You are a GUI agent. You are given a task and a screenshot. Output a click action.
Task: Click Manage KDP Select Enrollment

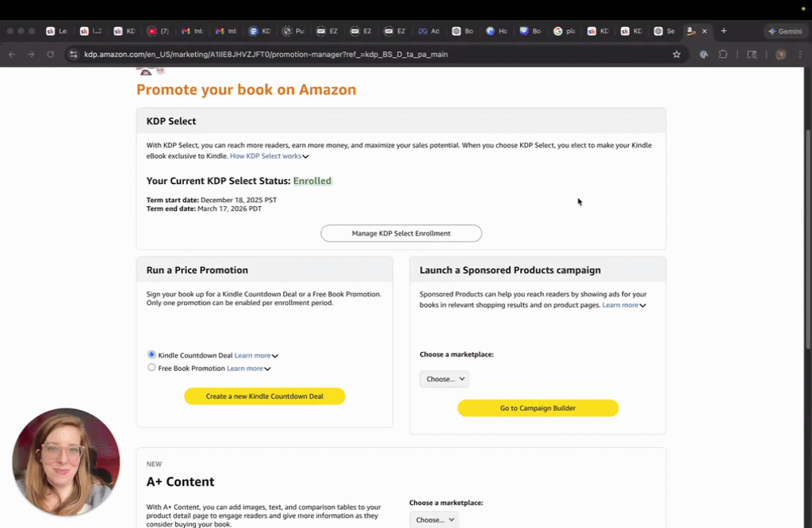point(400,233)
